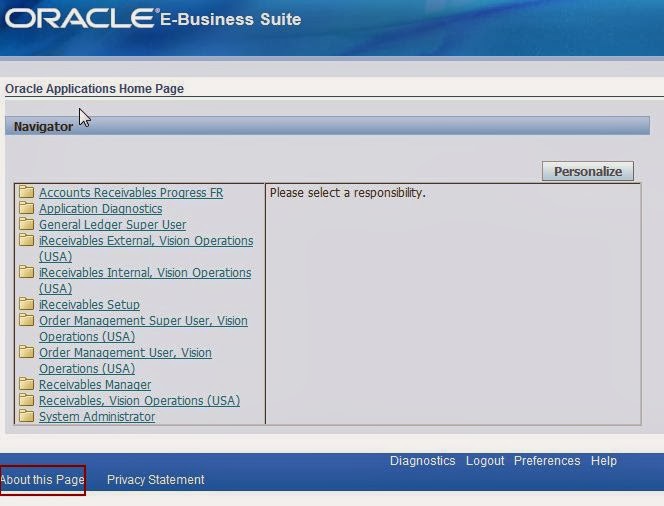664x506 pixels.
Task: Open Accounts Receivables Progress FR responsibility link
Action: coord(131,193)
